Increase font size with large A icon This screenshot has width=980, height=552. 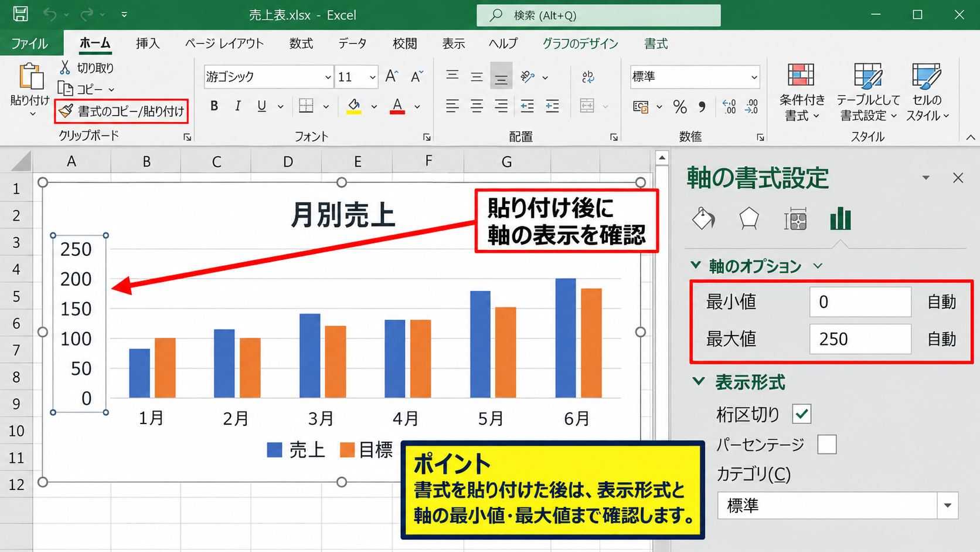pyautogui.click(x=392, y=76)
